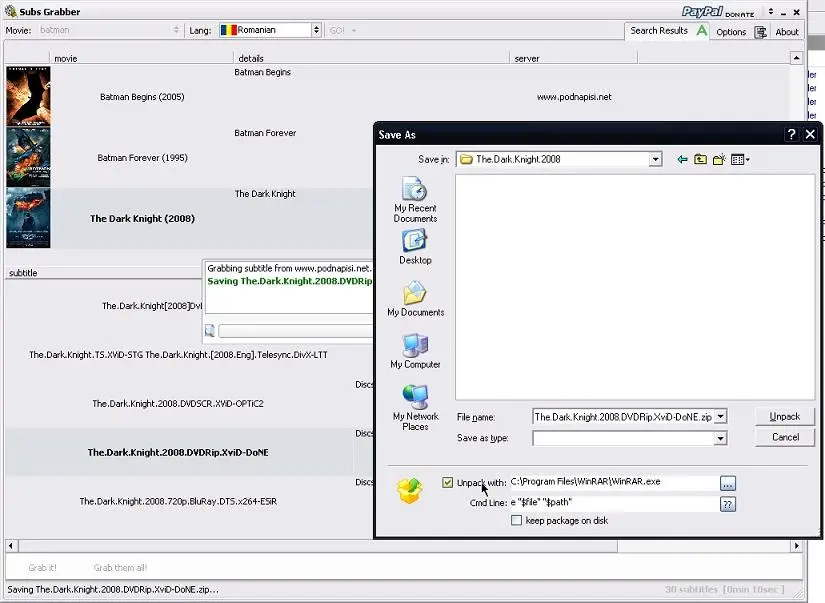Open the View Menu icon in Save As
Viewport: 825px width, 603px height.
740,159
